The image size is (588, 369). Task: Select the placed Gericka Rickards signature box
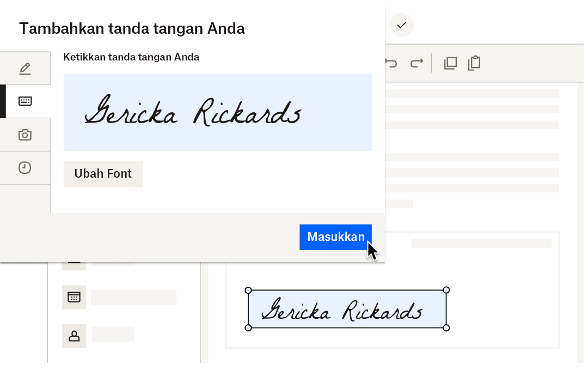coord(347,309)
